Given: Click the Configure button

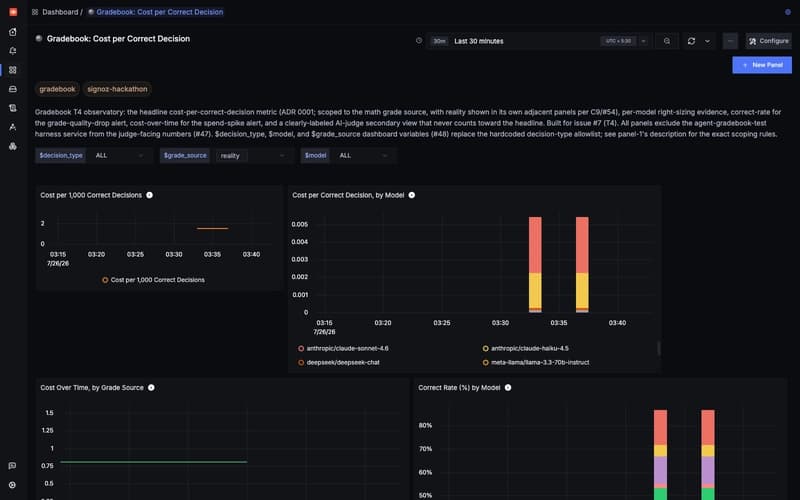Looking at the screenshot, I should point(768,41).
